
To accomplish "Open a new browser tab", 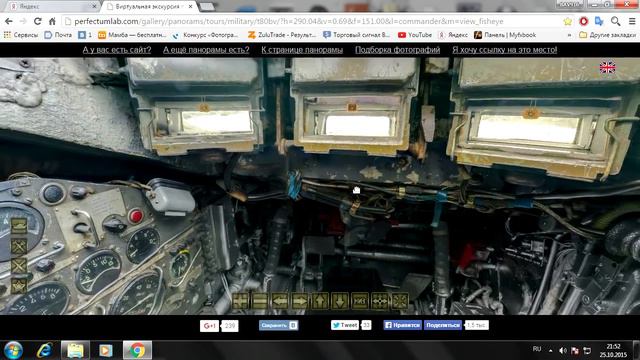I will [x=207, y=7].
